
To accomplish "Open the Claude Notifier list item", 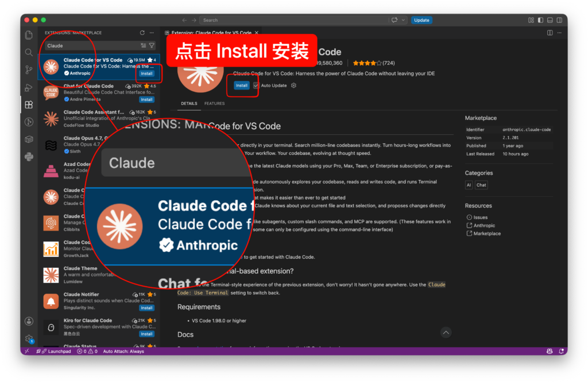I will click(99, 301).
